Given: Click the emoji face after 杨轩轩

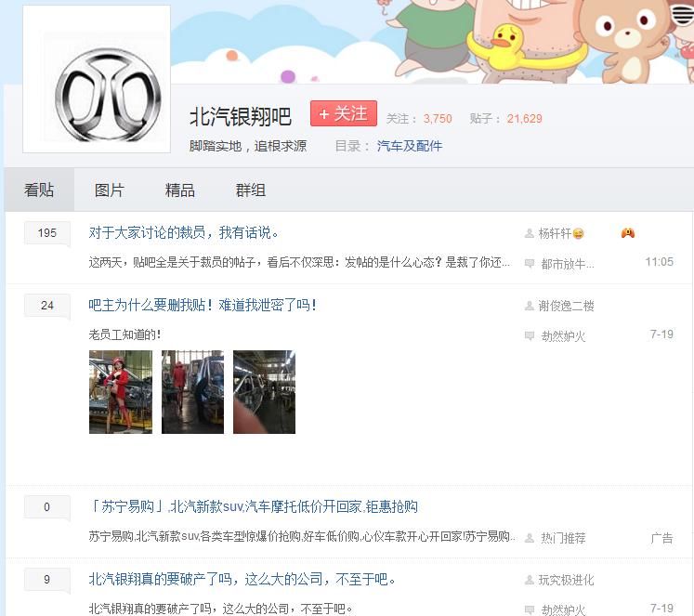Looking at the screenshot, I should click(578, 233).
